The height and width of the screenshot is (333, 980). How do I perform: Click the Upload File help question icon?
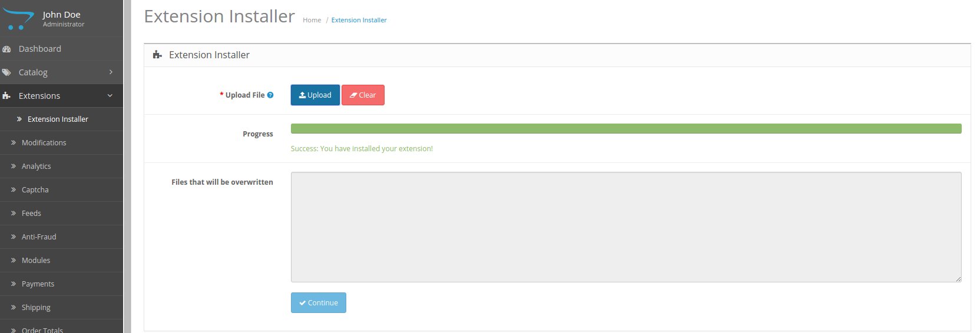point(270,95)
